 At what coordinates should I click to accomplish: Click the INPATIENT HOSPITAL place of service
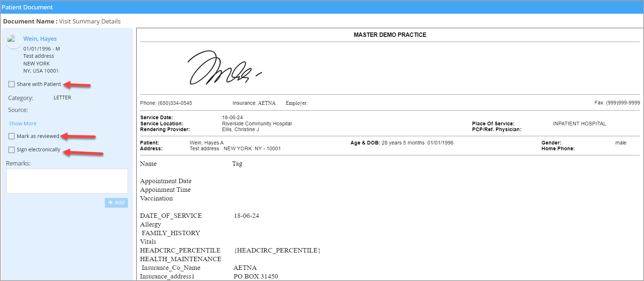pos(579,124)
